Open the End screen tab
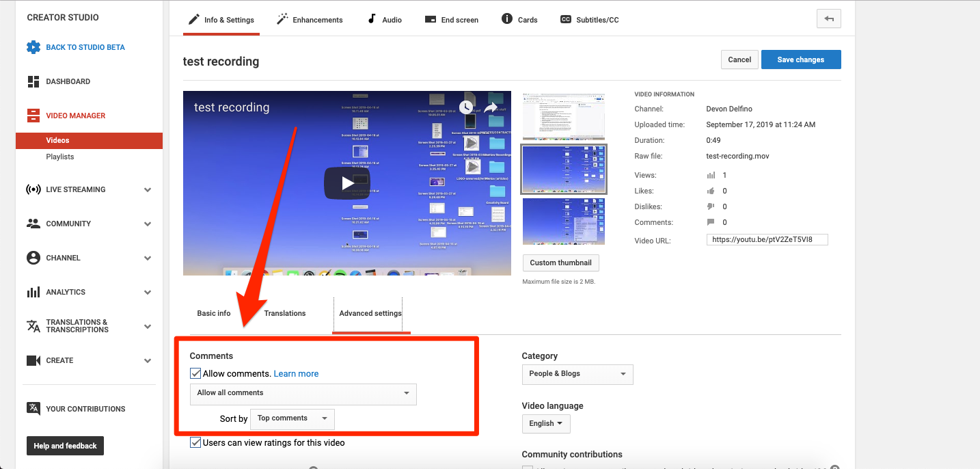The image size is (980, 469). pos(451,20)
